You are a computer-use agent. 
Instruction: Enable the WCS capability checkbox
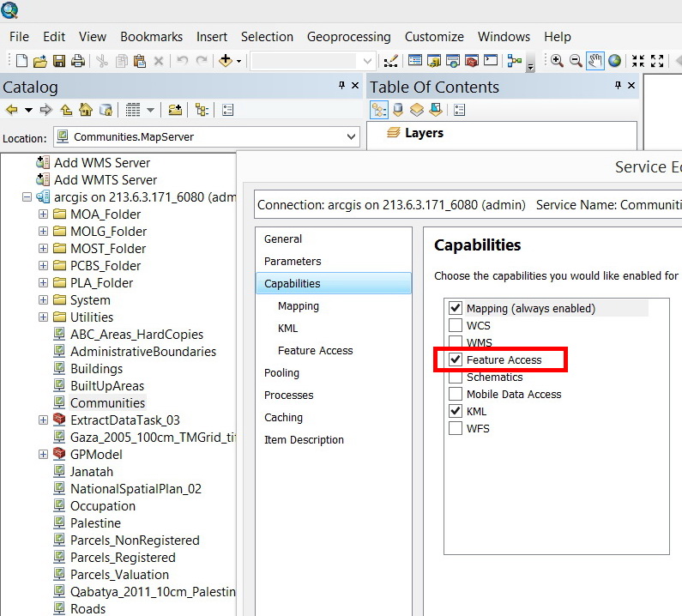coord(455,325)
